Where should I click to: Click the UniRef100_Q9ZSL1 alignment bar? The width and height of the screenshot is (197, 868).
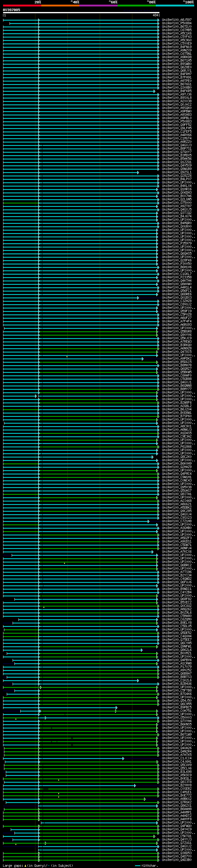(71, 172)
